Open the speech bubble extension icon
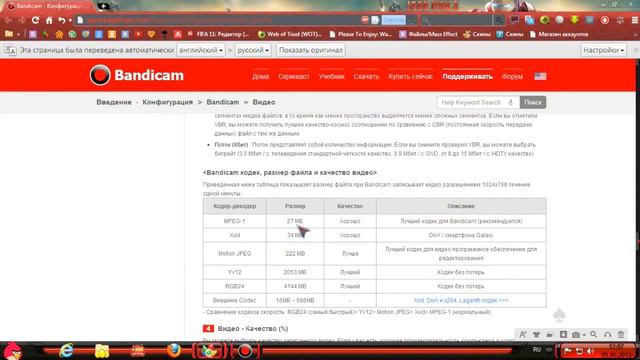Viewport: 640px width, 360px height. (515, 20)
